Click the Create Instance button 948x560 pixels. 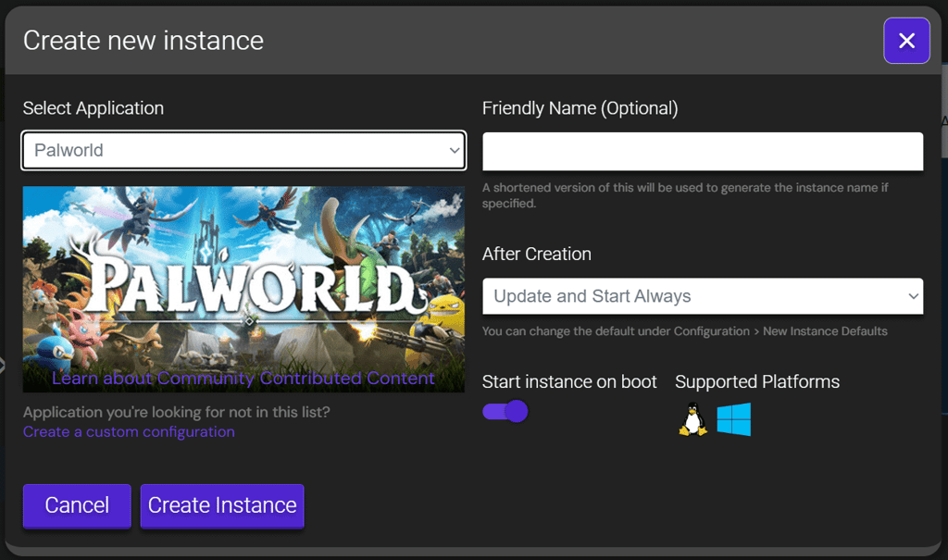click(222, 505)
